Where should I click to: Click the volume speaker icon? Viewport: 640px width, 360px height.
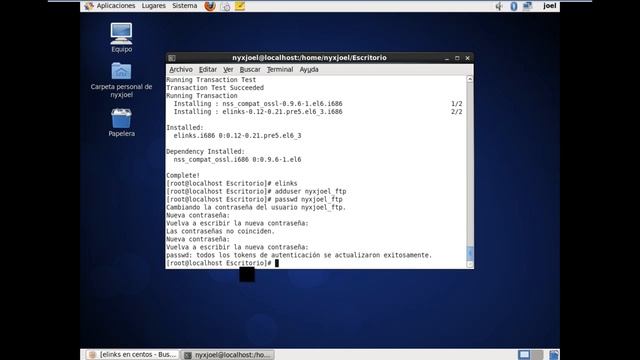tap(499, 6)
